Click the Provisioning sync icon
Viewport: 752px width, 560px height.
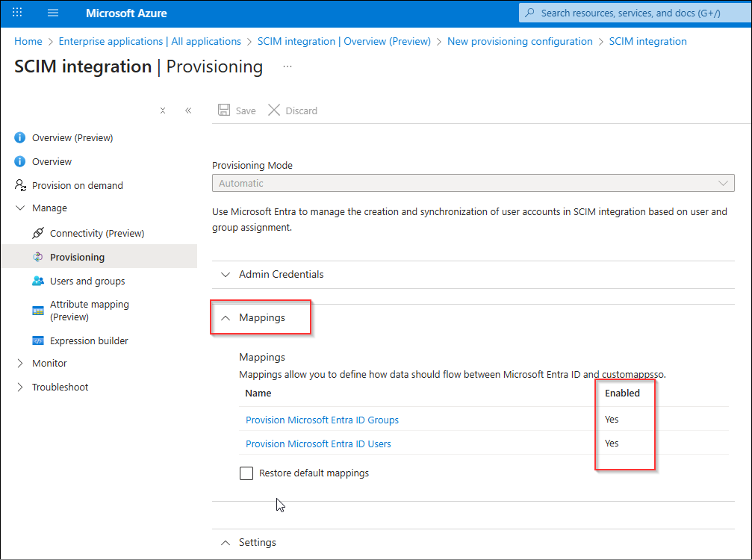pyautogui.click(x=38, y=257)
